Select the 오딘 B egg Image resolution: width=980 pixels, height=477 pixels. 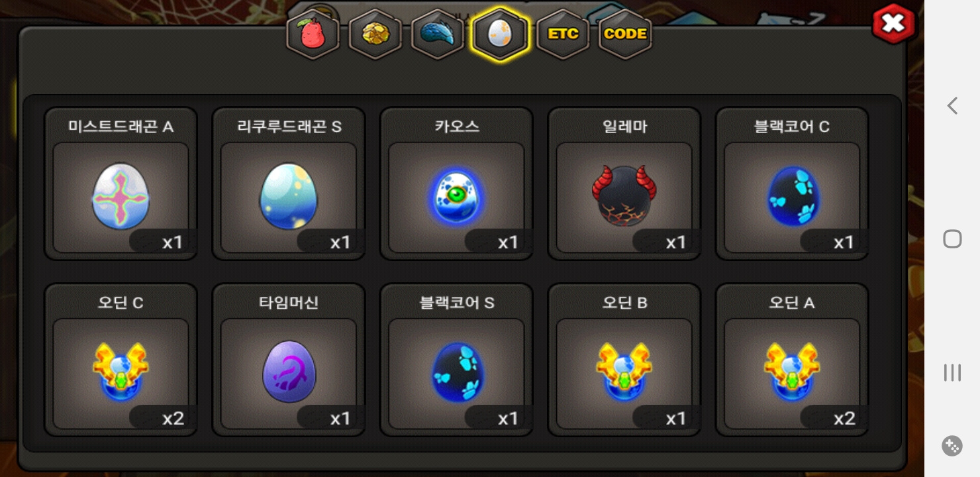click(x=624, y=360)
